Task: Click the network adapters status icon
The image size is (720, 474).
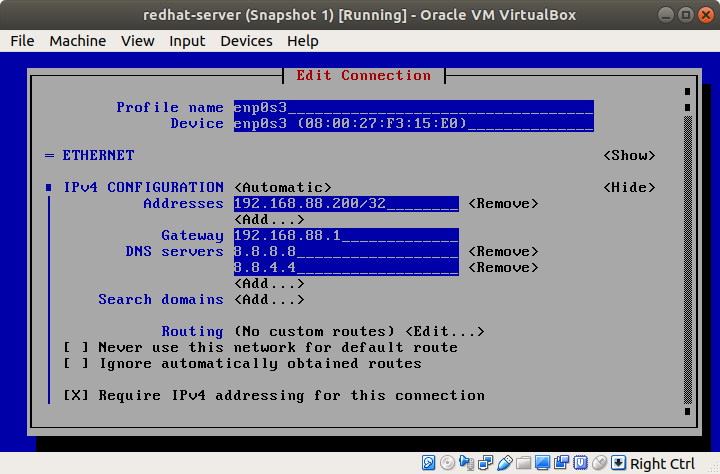Action: click(485, 463)
